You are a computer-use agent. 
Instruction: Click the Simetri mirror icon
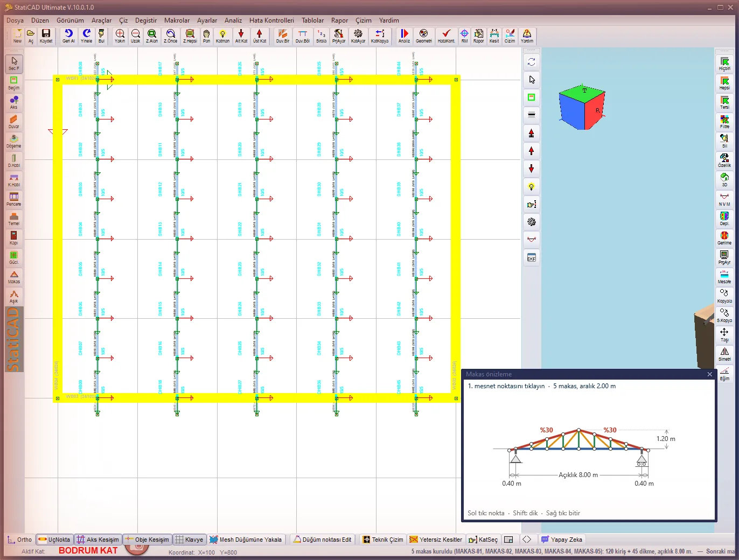coord(724,354)
